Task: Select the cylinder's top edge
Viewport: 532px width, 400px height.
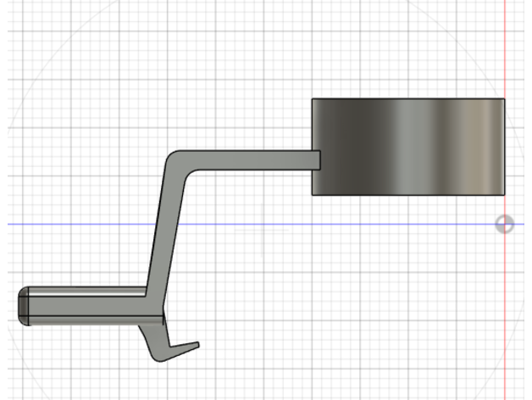Action: (x=408, y=99)
